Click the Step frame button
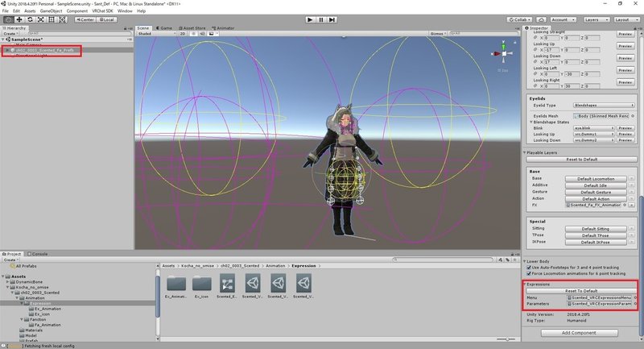 [332, 19]
